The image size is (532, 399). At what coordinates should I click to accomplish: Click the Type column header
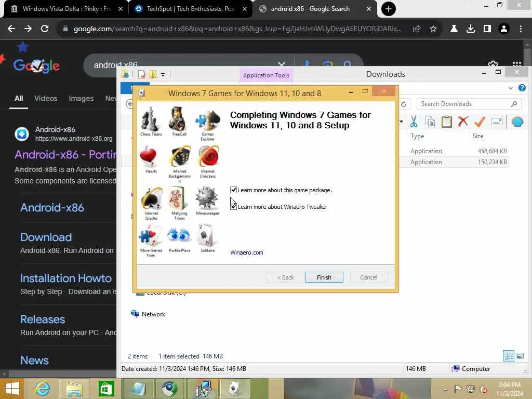pos(417,136)
